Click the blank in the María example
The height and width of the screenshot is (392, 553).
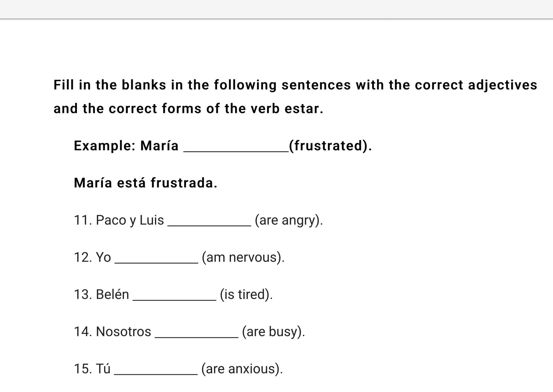[x=236, y=148]
